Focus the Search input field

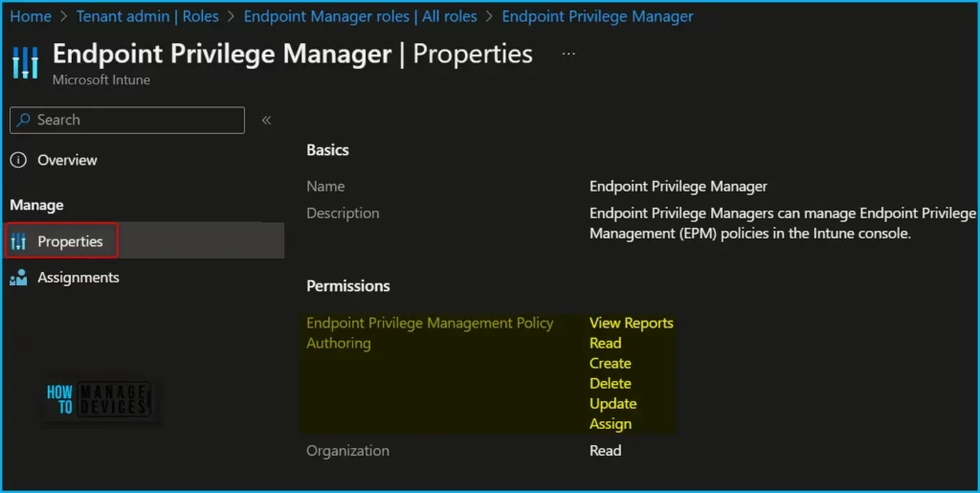coord(127,120)
